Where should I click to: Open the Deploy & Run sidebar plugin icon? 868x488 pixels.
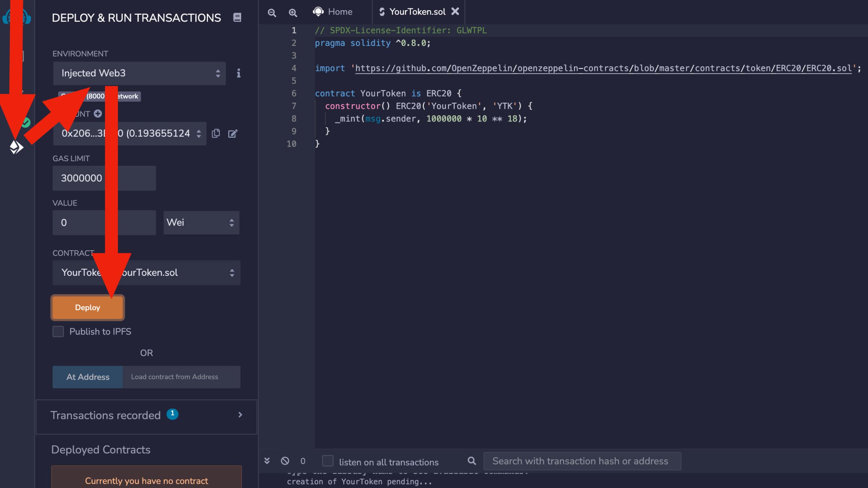pyautogui.click(x=16, y=147)
